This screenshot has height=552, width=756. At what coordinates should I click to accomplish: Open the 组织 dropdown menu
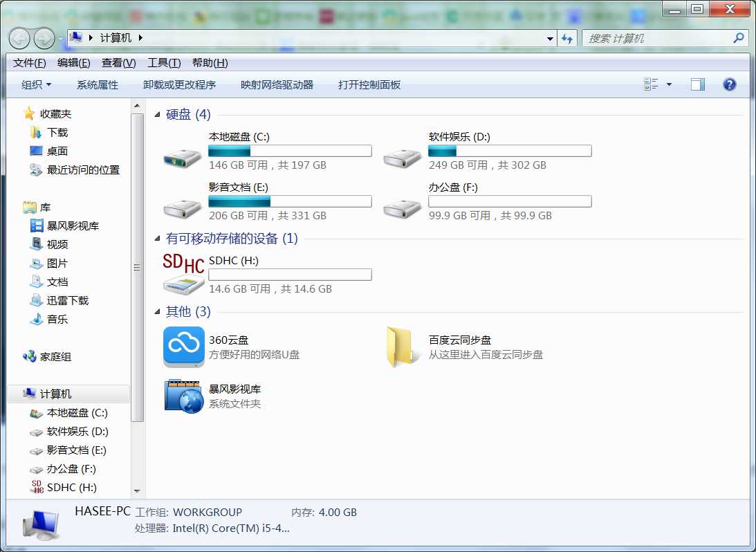coord(36,85)
